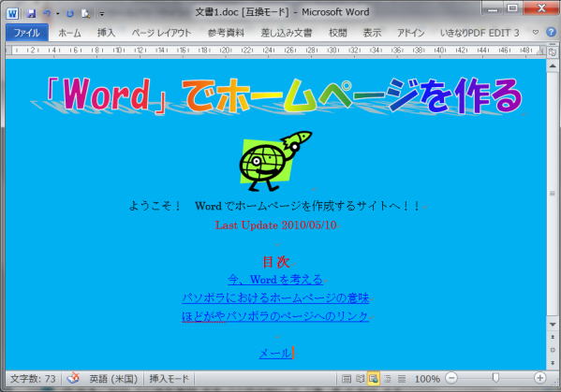Open the undo history dropdown arrow
This screenshot has width=561, height=392.
coord(58,14)
